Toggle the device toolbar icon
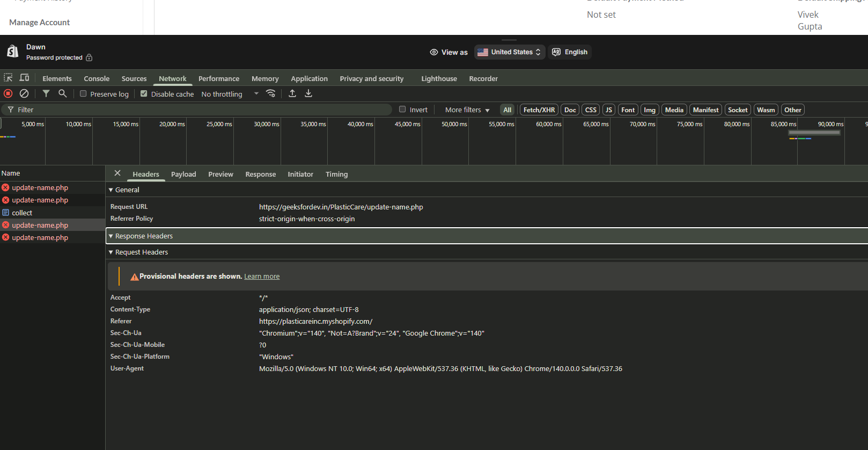The image size is (868, 450). (24, 78)
